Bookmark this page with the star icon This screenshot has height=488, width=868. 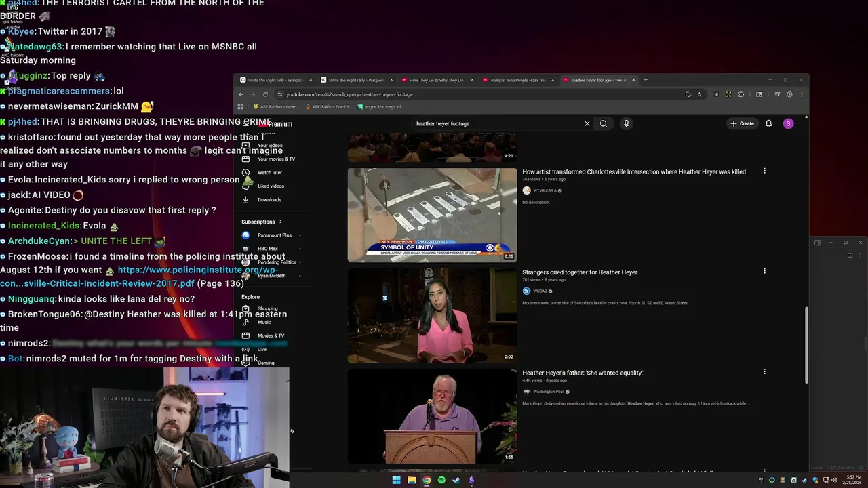click(x=699, y=94)
